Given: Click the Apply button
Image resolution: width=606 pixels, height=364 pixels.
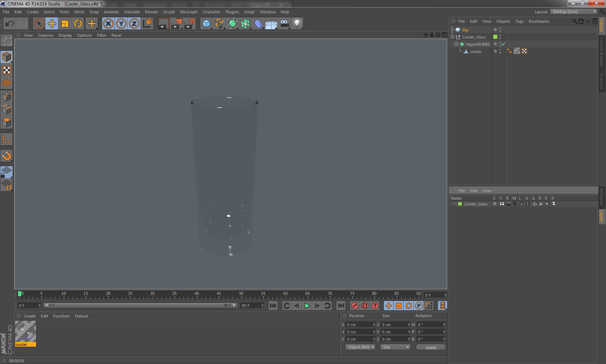Looking at the screenshot, I should point(431,347).
